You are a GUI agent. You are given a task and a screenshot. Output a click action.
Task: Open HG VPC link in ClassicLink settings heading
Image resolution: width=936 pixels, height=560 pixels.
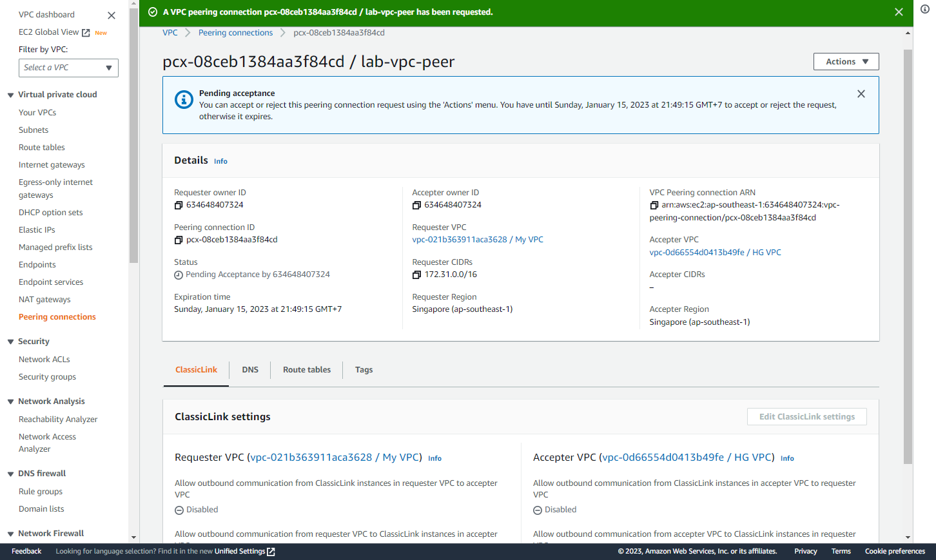click(x=687, y=458)
